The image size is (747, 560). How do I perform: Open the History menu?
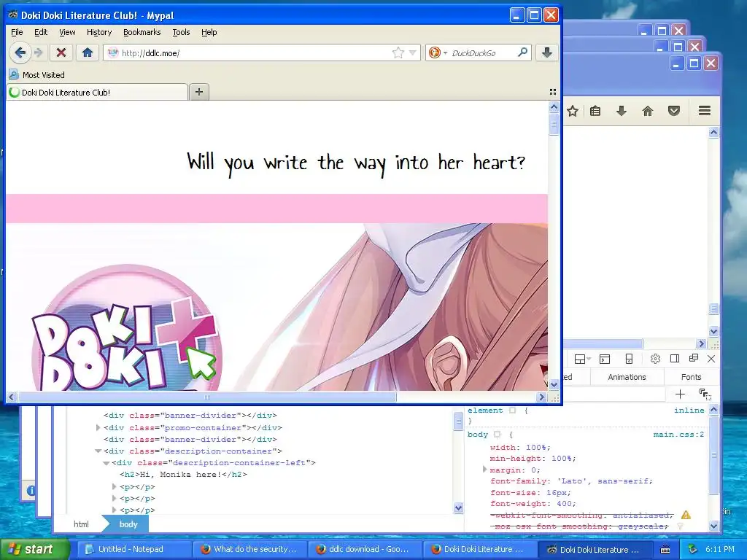(x=99, y=32)
